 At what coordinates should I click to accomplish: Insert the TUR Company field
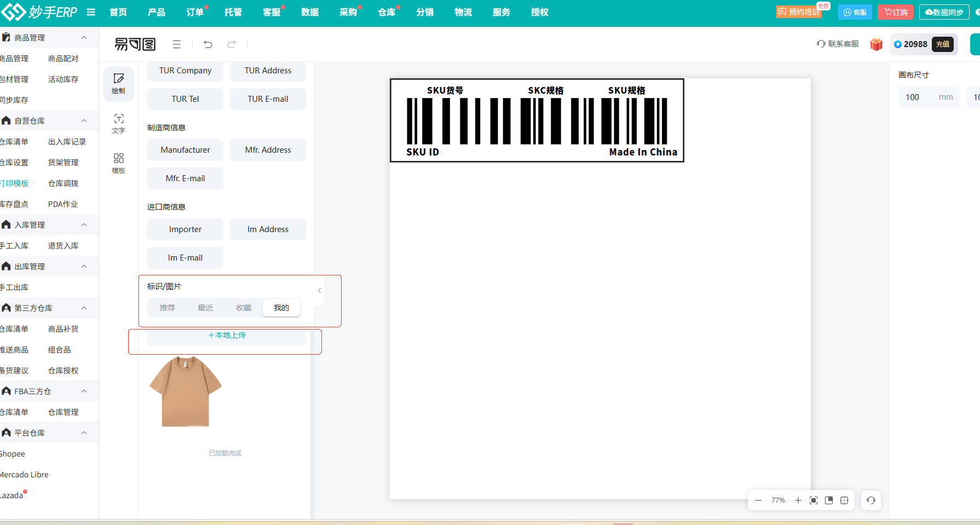185,71
